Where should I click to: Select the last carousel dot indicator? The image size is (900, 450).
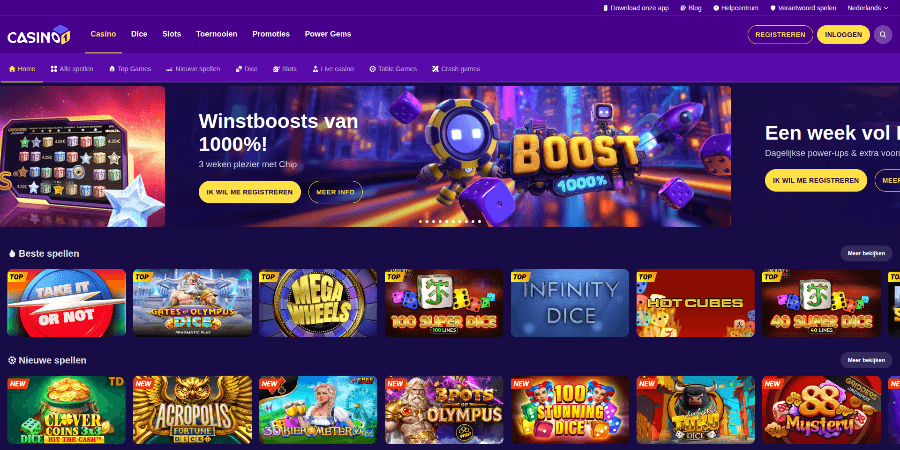coord(480,221)
